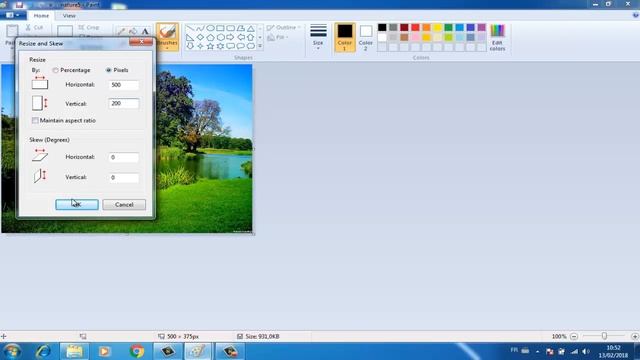Launch Google Chrome from taskbar
640x360 pixels.
point(137,351)
